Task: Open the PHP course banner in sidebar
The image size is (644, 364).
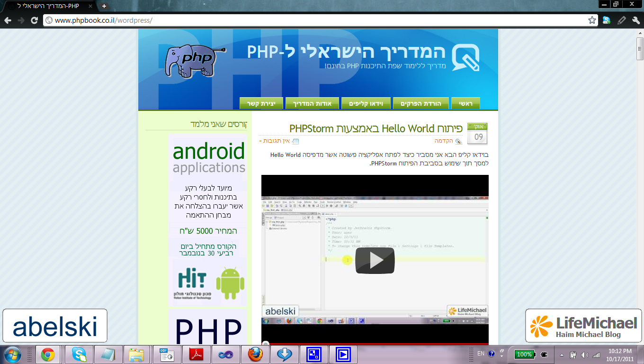Action: click(x=207, y=327)
